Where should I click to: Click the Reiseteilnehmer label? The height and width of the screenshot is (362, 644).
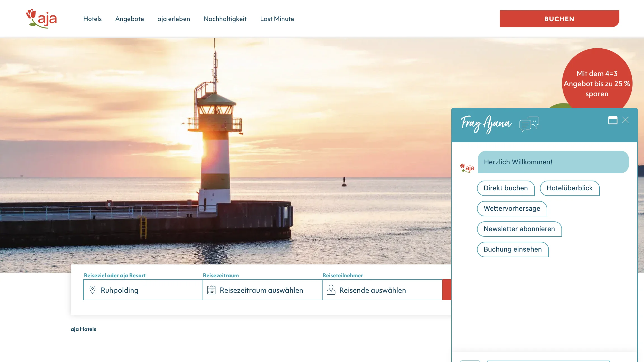click(x=343, y=275)
